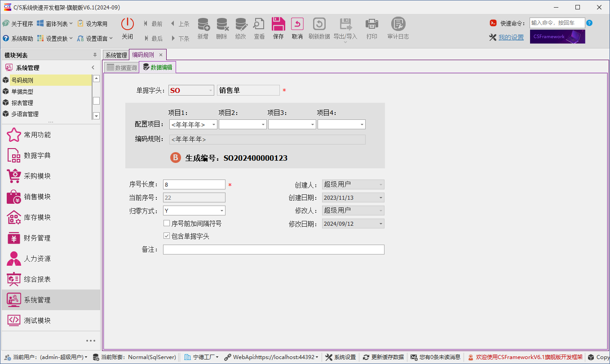Open 销售模块 module

[x=51, y=197]
